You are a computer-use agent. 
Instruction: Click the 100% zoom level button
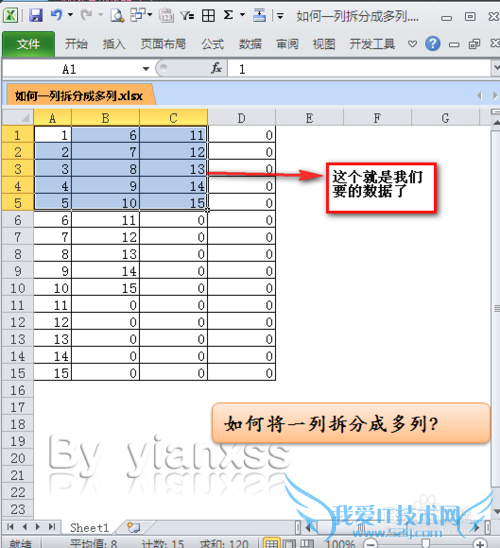340,544
